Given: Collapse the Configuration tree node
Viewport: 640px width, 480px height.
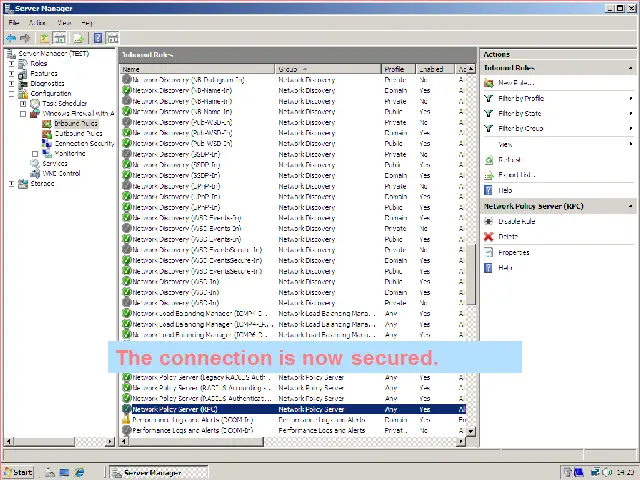Looking at the screenshot, I should pos(11,93).
